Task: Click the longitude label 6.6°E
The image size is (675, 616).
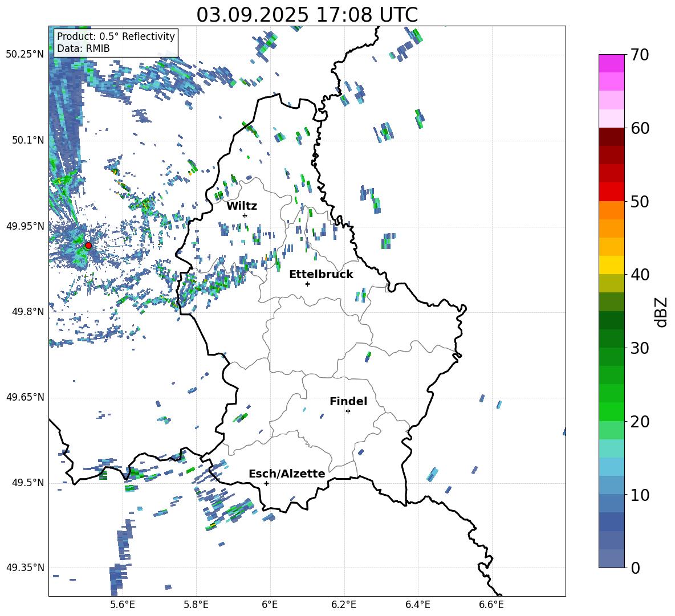Action: tap(491, 605)
